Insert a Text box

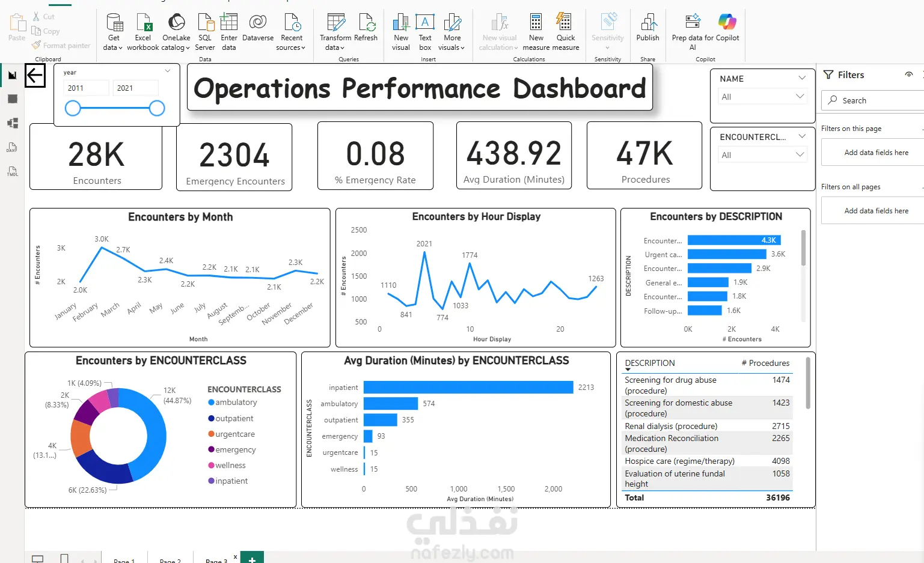pos(425,32)
